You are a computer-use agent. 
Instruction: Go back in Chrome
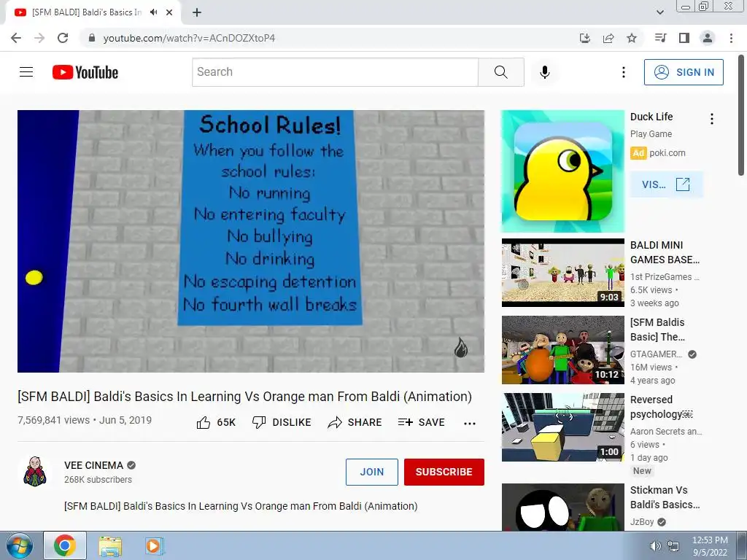click(16, 38)
